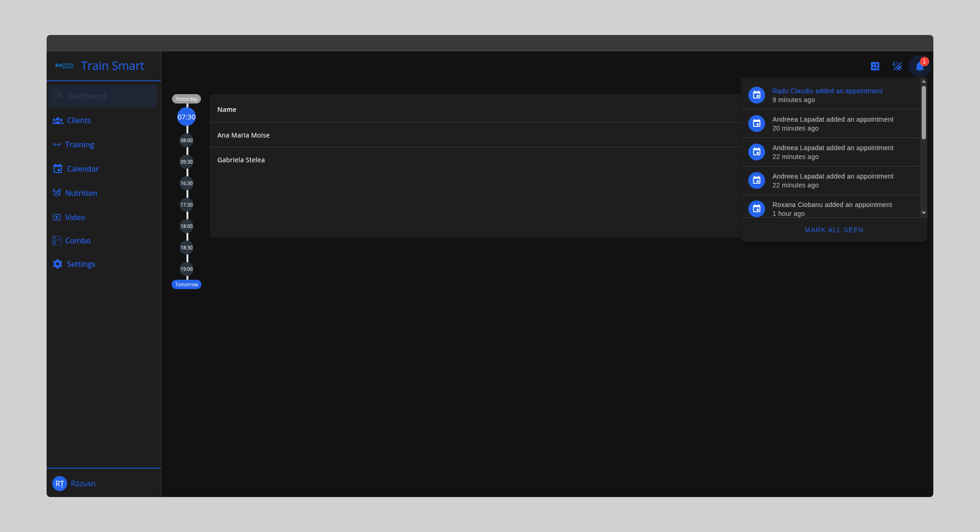This screenshot has height=532, width=980.
Task: Open the Calendar icon in the sidebar
Action: 57,168
